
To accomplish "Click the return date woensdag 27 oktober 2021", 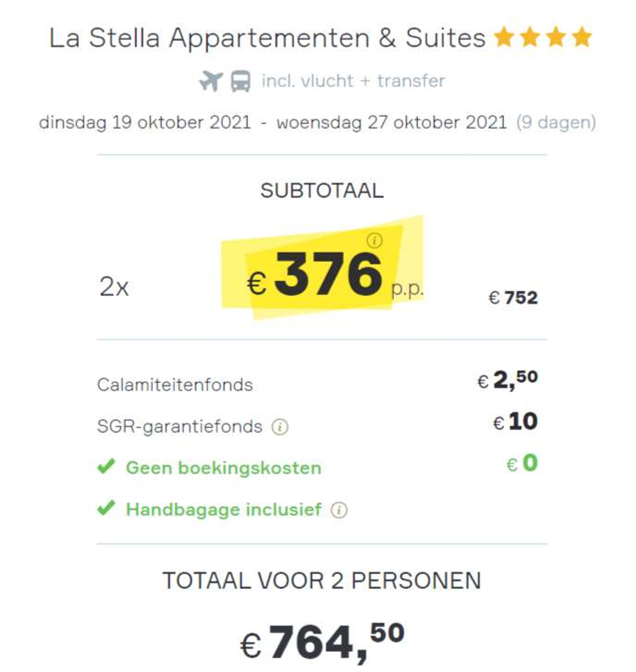I will (x=392, y=122).
